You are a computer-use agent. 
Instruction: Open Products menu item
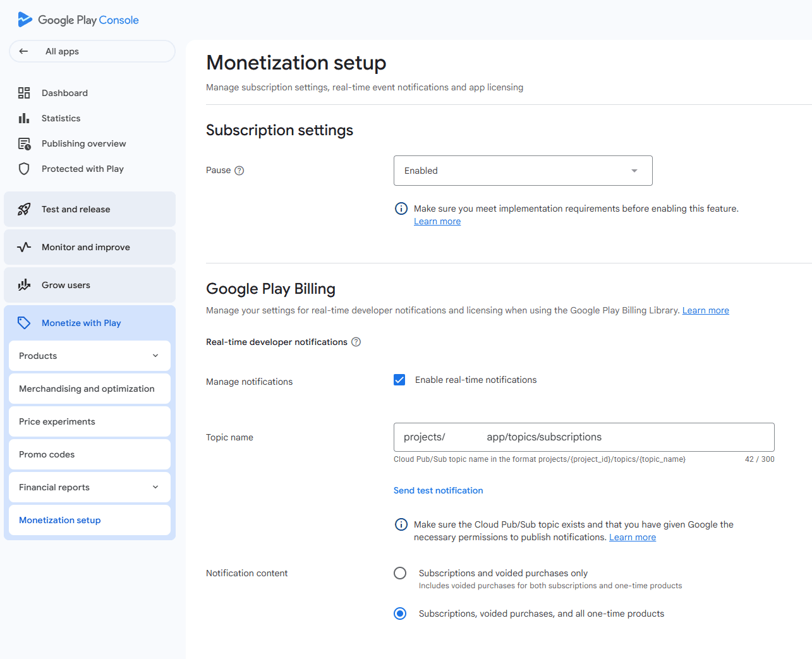[x=90, y=356]
